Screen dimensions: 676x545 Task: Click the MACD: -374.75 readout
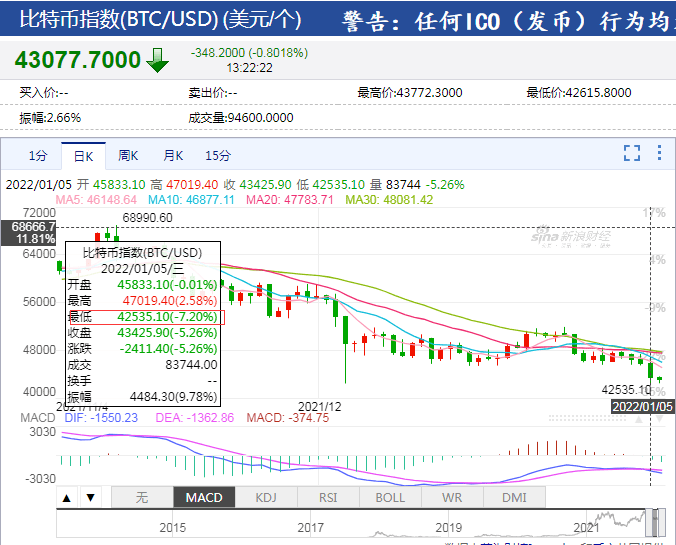point(288,418)
